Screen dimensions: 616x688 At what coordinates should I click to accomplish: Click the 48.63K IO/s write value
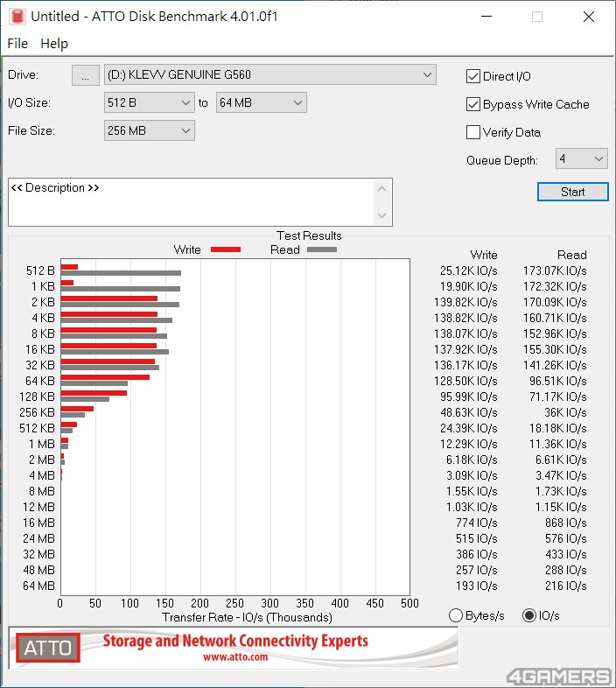[469, 412]
